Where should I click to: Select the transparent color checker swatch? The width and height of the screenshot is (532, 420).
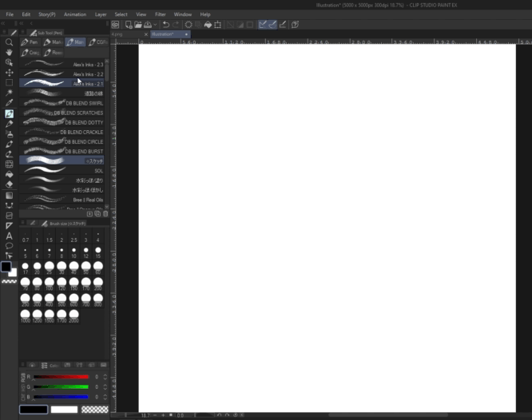tap(9, 281)
